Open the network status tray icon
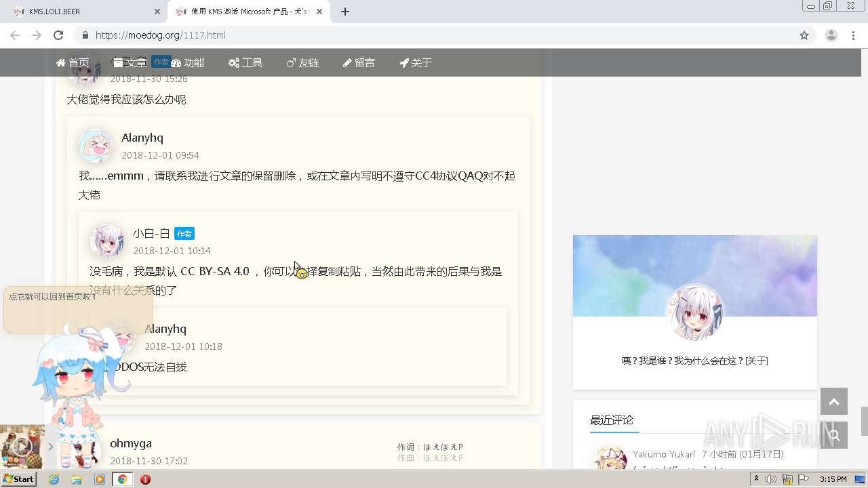This screenshot has height=488, width=868. pyautogui.click(x=787, y=479)
